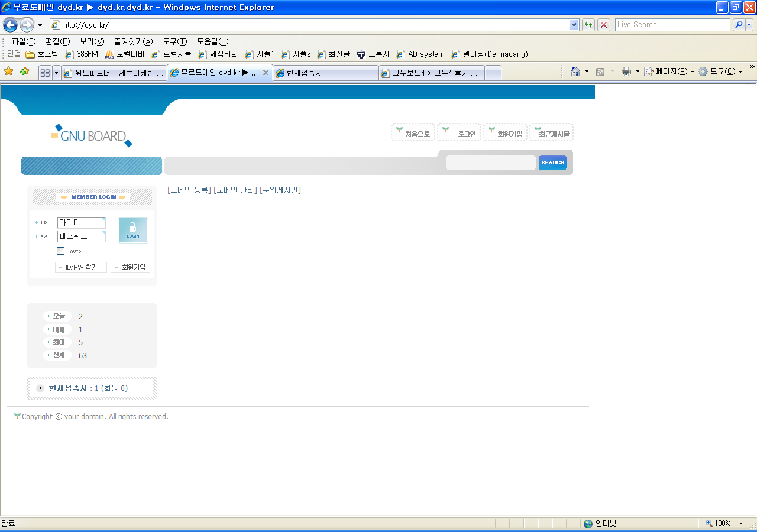This screenshot has width=757, height=532.
Task: Stop loading with the red X icon
Action: click(x=604, y=25)
